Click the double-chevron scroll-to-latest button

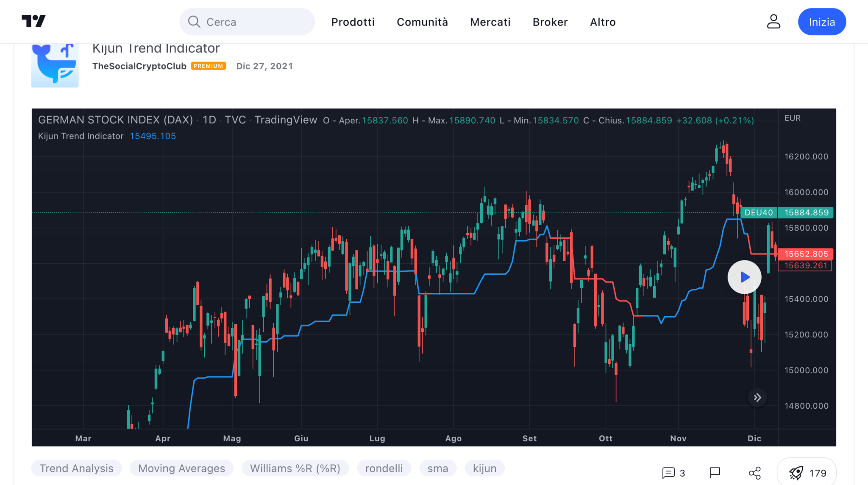click(757, 398)
